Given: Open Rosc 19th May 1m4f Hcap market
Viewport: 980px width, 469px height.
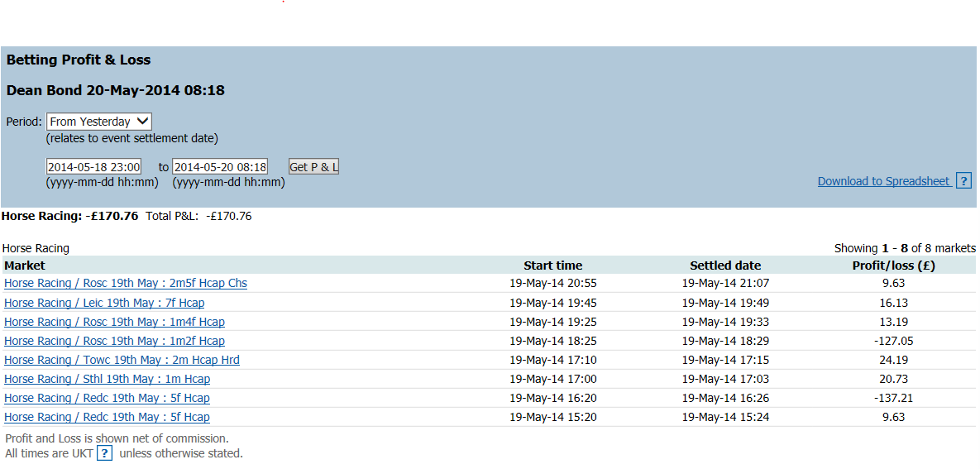Looking at the screenshot, I should pyautogui.click(x=114, y=322).
